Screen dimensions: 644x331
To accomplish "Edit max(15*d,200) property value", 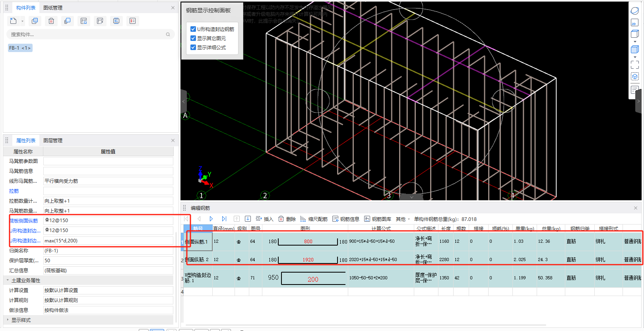I will point(108,241).
